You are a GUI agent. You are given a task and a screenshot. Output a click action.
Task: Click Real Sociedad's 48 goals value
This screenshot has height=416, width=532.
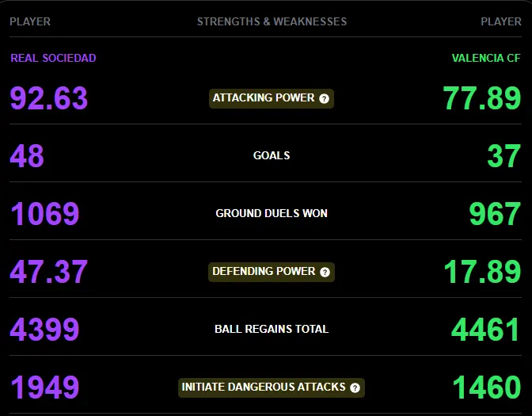(27, 156)
